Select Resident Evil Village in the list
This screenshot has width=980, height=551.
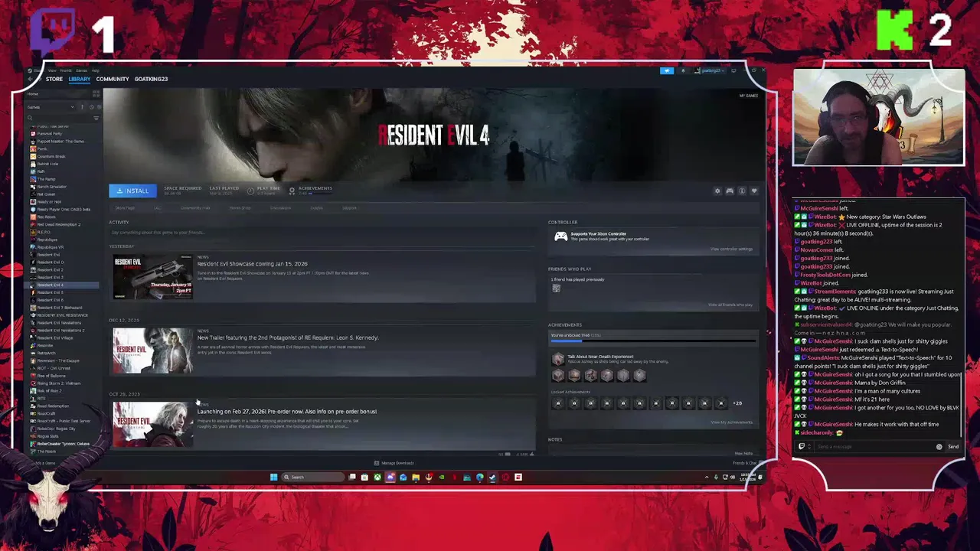point(54,338)
